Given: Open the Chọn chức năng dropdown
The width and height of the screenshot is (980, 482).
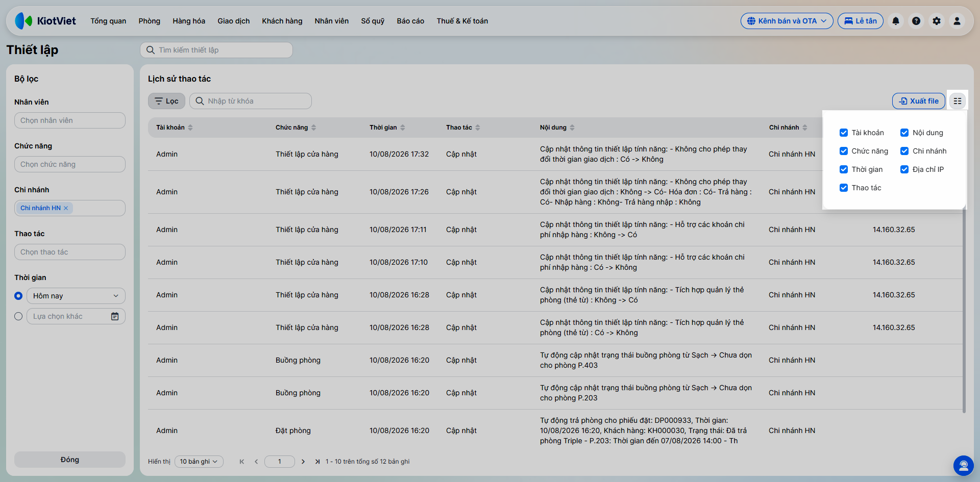Looking at the screenshot, I should click(70, 164).
